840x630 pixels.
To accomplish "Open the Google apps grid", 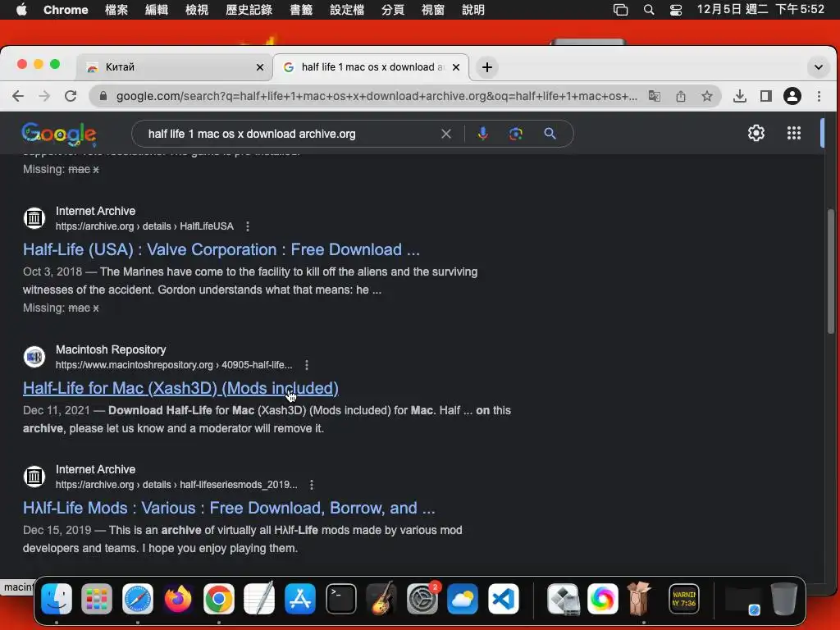I will (794, 133).
